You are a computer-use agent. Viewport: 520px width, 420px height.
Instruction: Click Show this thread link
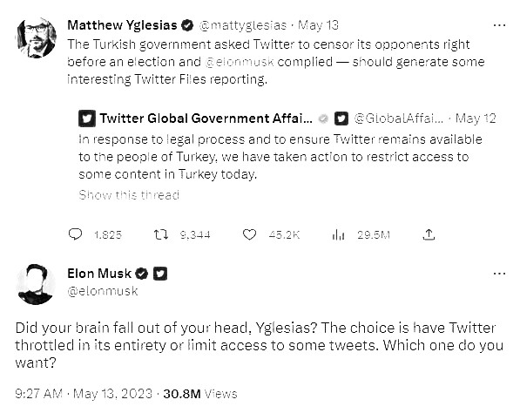(129, 194)
